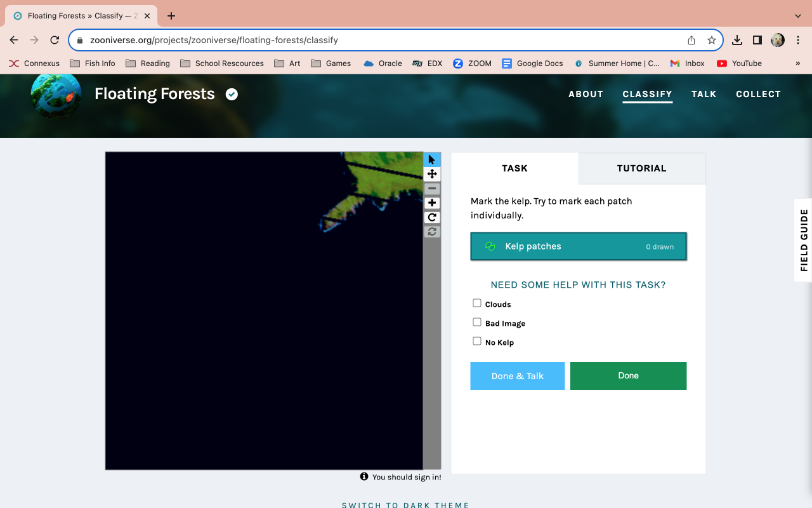
Task: Open the School Rescources bookmark folder
Action: coord(222,63)
